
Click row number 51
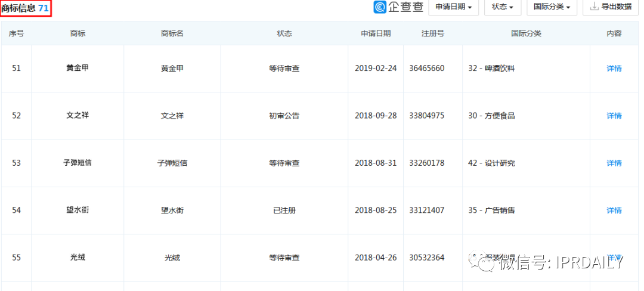click(16, 69)
